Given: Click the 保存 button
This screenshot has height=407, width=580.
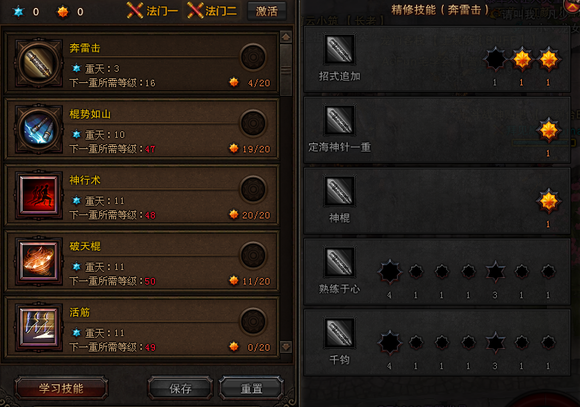Looking at the screenshot, I should [x=181, y=388].
